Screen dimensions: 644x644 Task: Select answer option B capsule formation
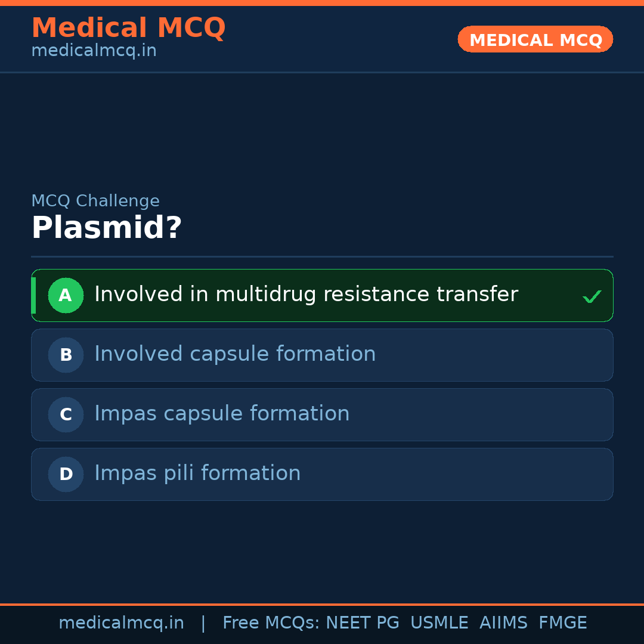322,355
